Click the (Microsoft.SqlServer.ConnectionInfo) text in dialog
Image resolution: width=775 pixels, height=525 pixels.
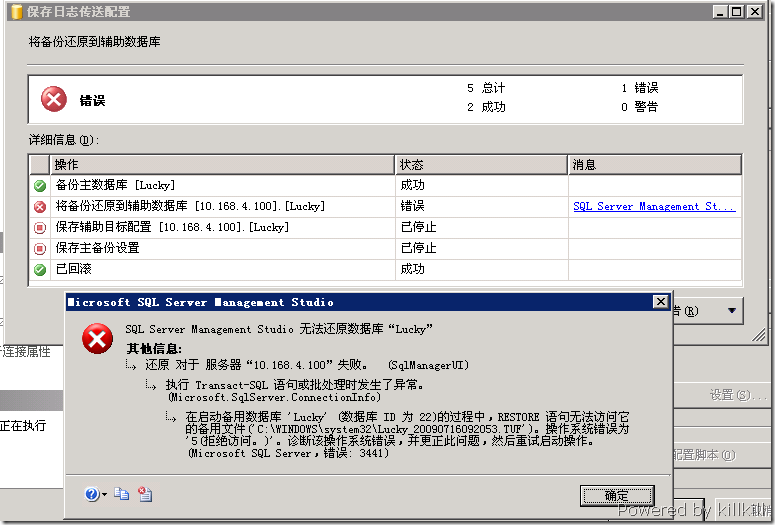[x=275, y=397]
